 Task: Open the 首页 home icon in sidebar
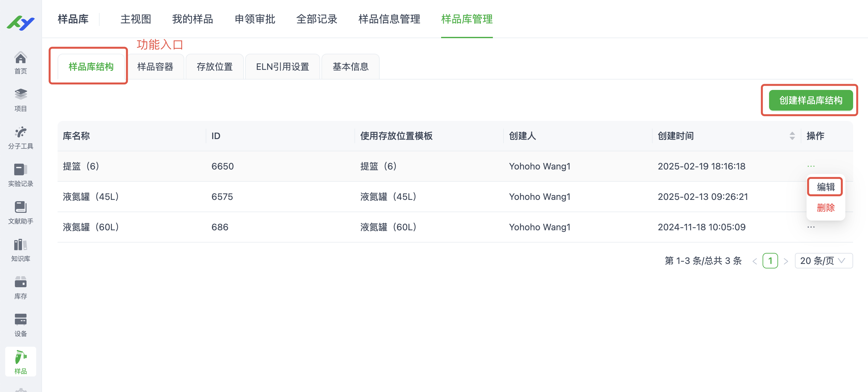click(21, 63)
